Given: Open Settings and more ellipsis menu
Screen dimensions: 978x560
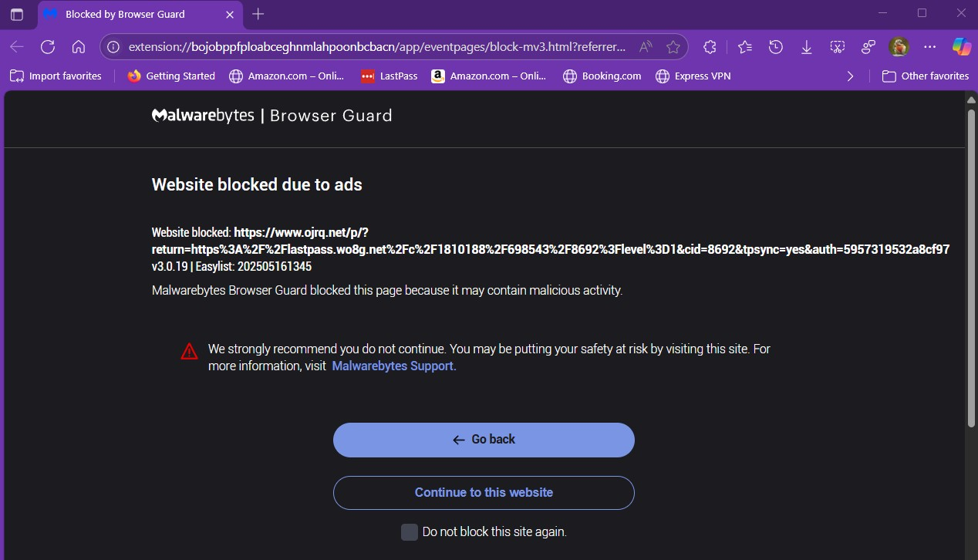Looking at the screenshot, I should pos(929,47).
